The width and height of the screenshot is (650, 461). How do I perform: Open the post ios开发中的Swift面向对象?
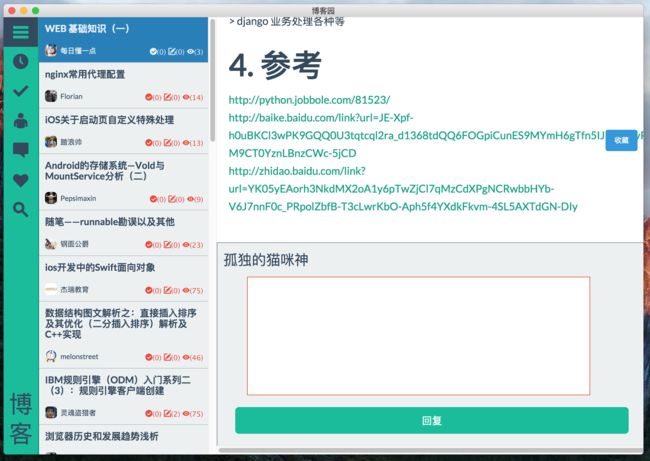pos(100,267)
